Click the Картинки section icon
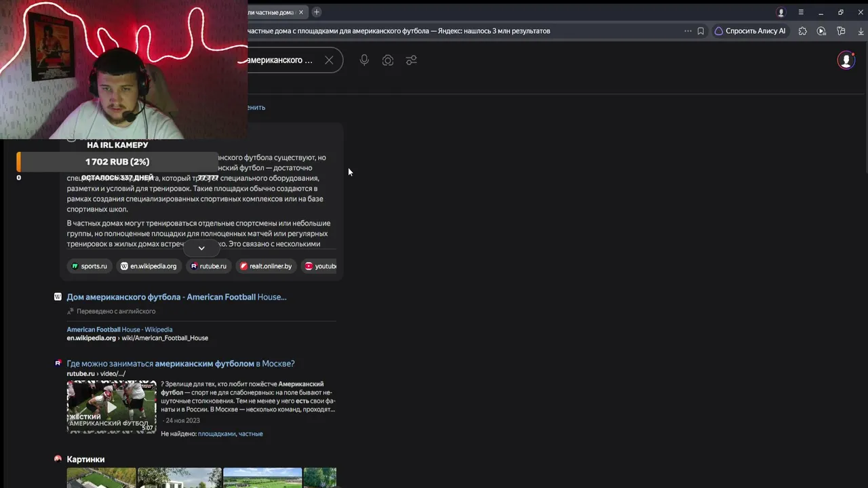The height and width of the screenshot is (488, 868). click(x=58, y=459)
